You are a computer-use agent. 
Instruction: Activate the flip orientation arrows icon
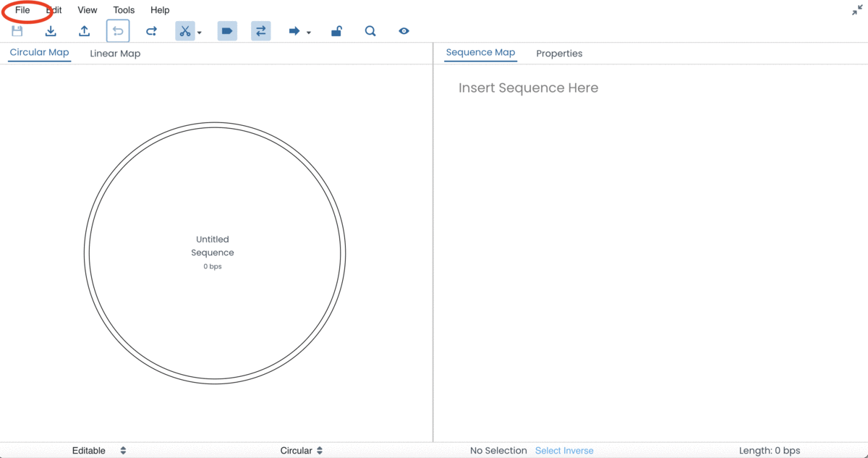260,30
